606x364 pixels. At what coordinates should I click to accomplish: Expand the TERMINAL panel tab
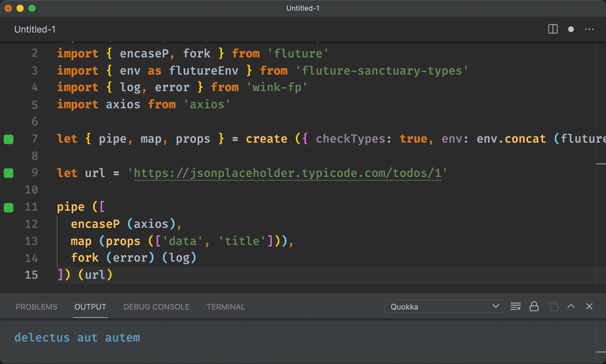click(x=225, y=306)
